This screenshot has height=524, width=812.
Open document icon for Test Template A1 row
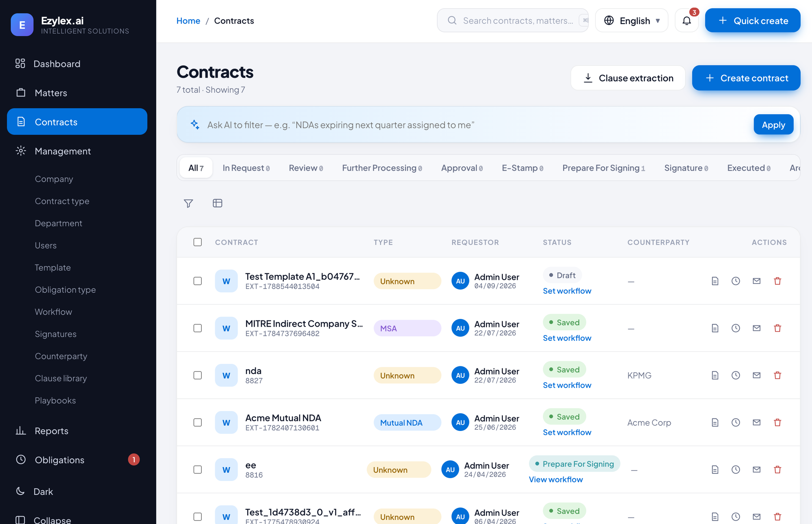(x=715, y=281)
